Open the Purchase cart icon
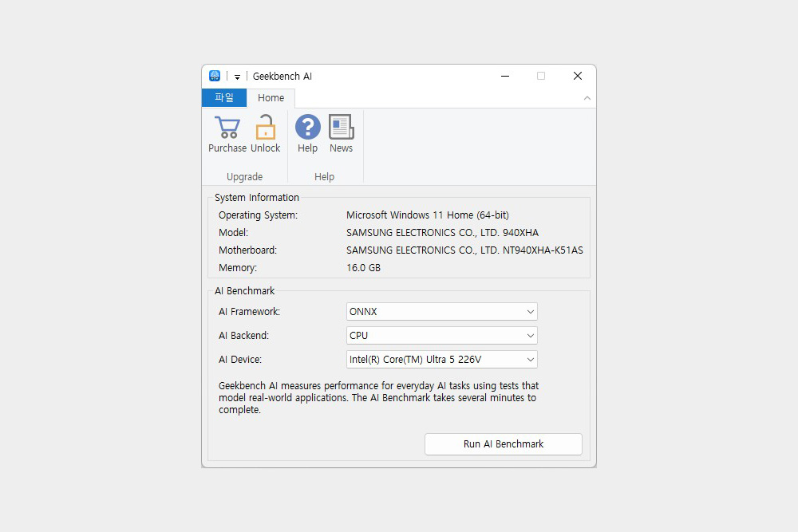This screenshot has width=798, height=532. [227, 127]
